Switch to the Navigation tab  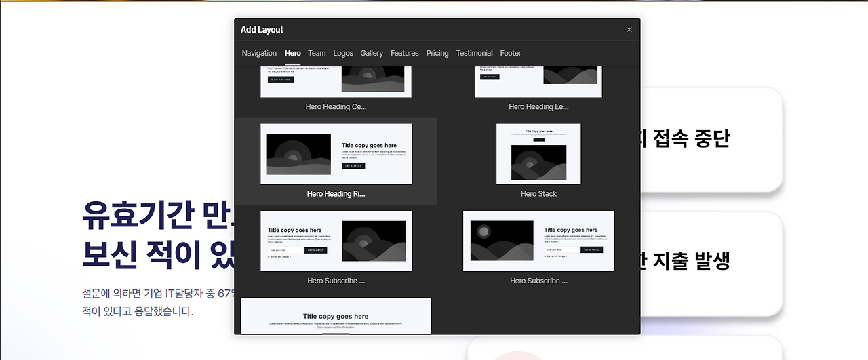point(259,53)
